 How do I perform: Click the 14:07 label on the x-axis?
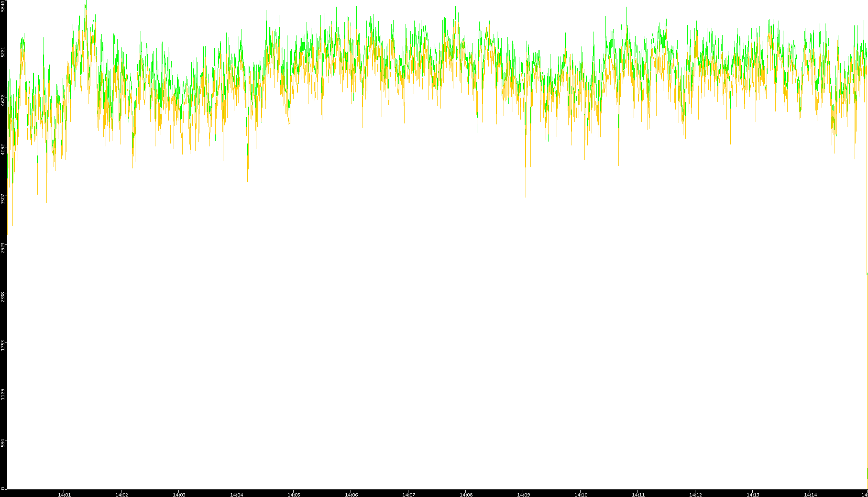(x=408, y=495)
